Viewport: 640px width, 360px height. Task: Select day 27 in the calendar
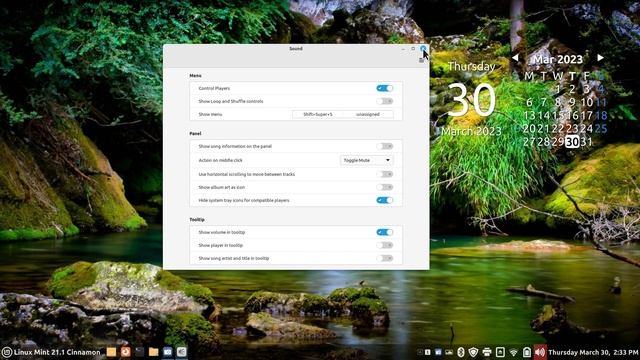pyautogui.click(x=529, y=142)
